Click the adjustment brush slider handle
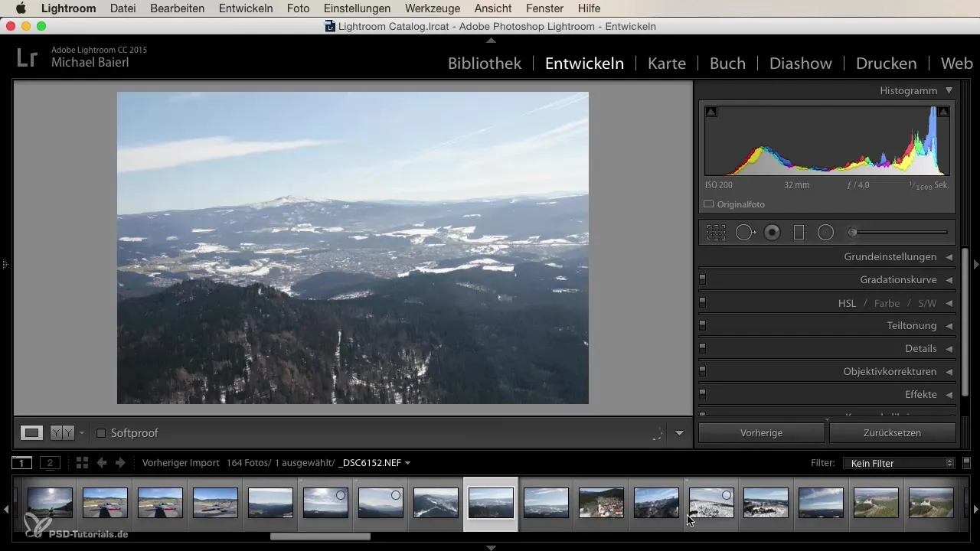This screenshot has width=980, height=551. pyautogui.click(x=851, y=233)
